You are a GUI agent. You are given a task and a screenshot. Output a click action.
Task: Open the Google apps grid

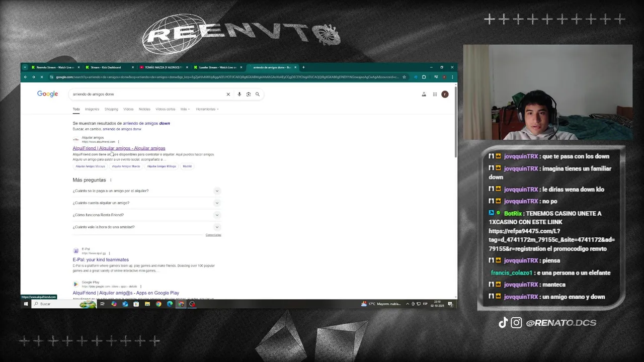click(x=435, y=94)
